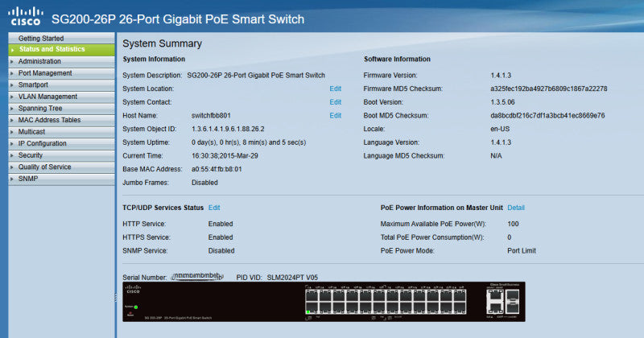The width and height of the screenshot is (644, 338).
Task: Select the Boot MD5 Checksum value
Action: tap(547, 116)
